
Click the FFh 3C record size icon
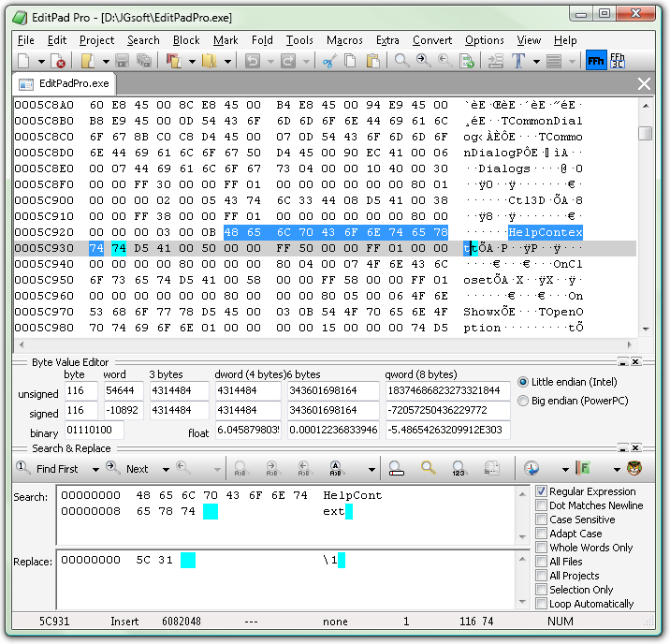tap(618, 61)
